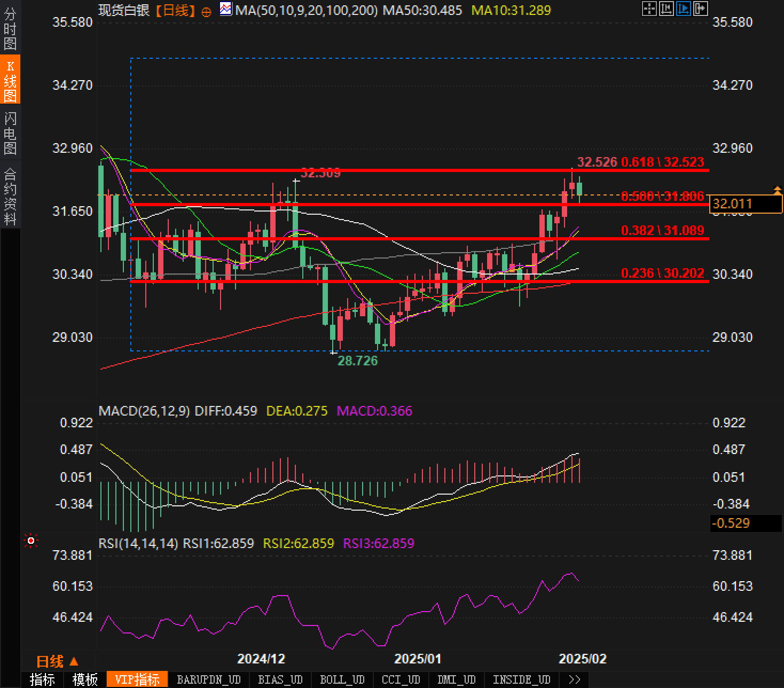
Task: Click the orange alert marker above 32.011
Action: pos(778,190)
